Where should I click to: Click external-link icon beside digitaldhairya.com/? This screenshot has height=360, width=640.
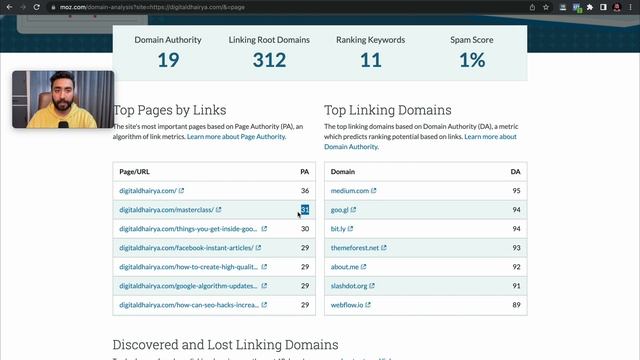(181, 190)
